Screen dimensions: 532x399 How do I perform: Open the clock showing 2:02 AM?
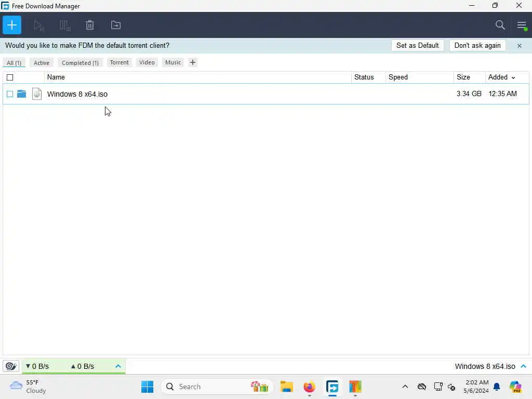pyautogui.click(x=476, y=387)
